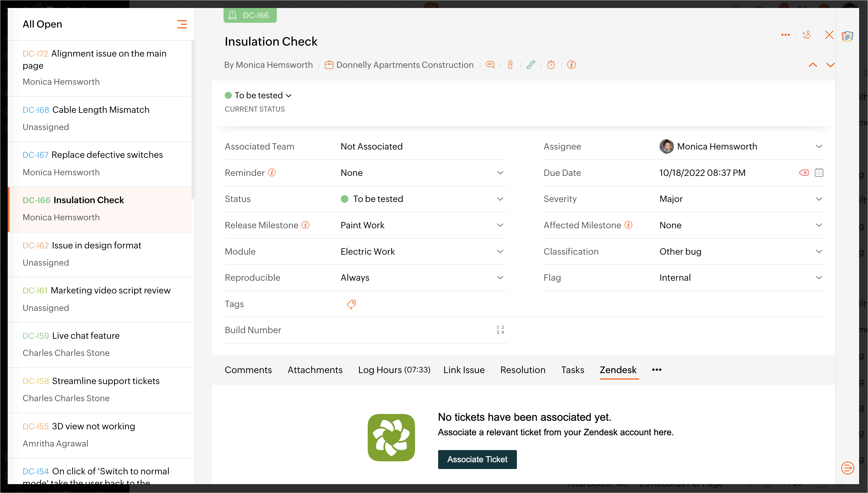Select DC-I68 Cable Length Mismatch issue
This screenshot has height=493, width=868.
(x=101, y=110)
